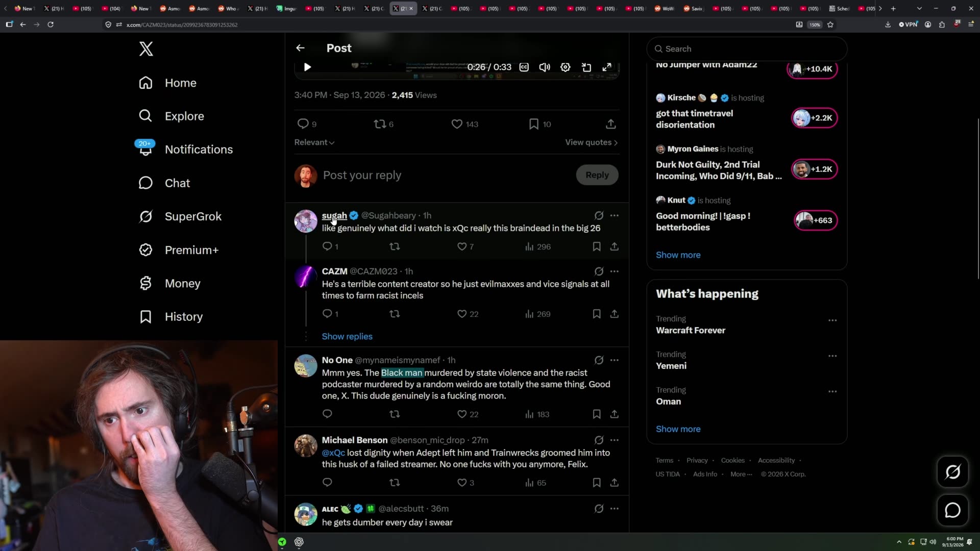Toggle closed captions on the video

pos(524,67)
